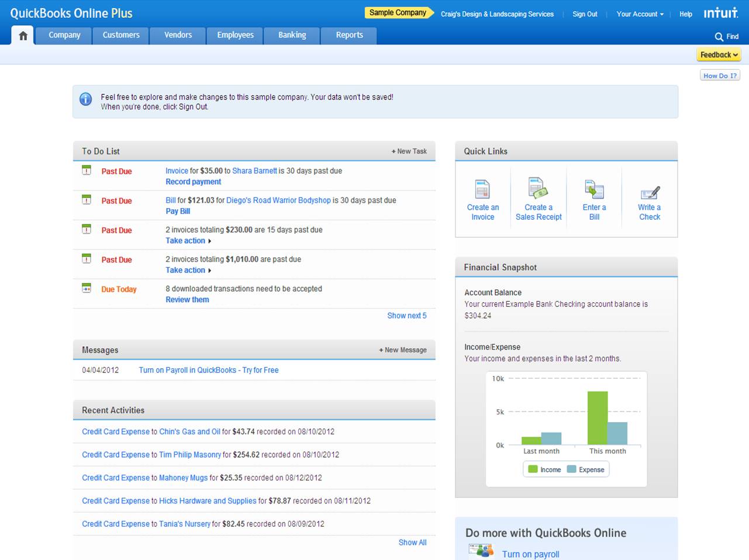This screenshot has height=560, width=749.
Task: Click the 04/04/2012 message date
Action: tap(100, 370)
